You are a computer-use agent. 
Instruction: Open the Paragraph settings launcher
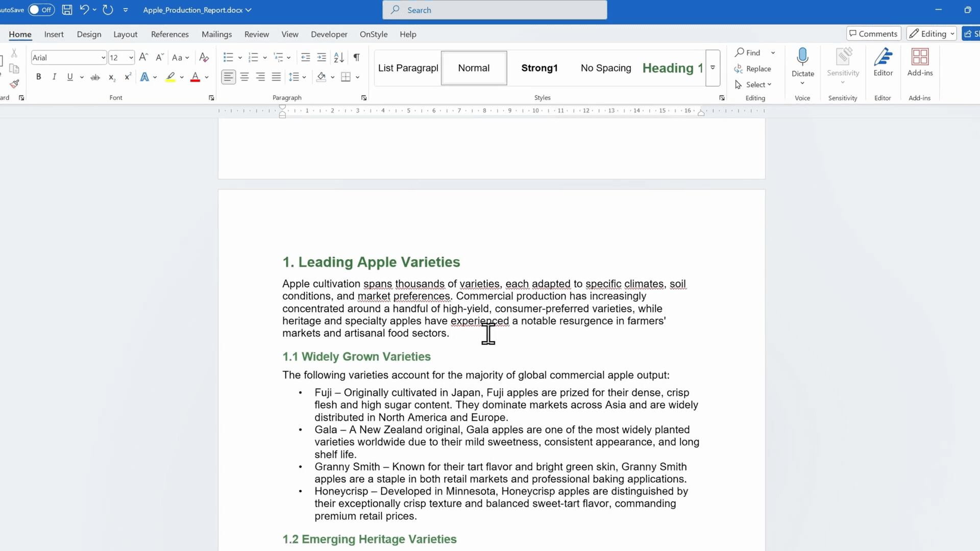click(364, 98)
